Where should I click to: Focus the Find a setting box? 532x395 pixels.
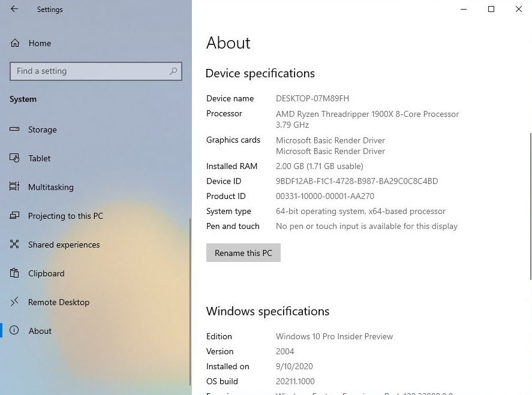(x=96, y=71)
